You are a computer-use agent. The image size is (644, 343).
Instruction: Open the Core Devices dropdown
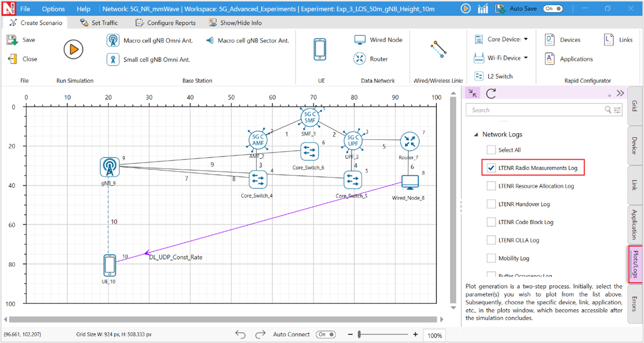[x=525, y=39]
